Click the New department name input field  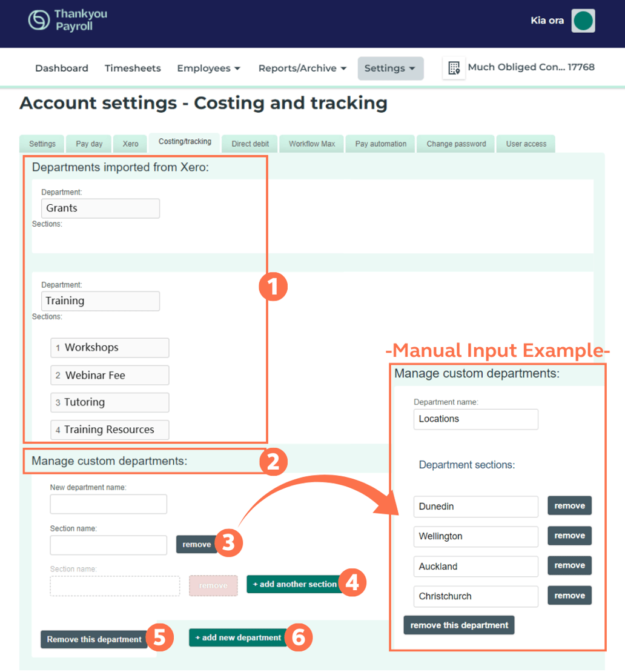pos(108,504)
